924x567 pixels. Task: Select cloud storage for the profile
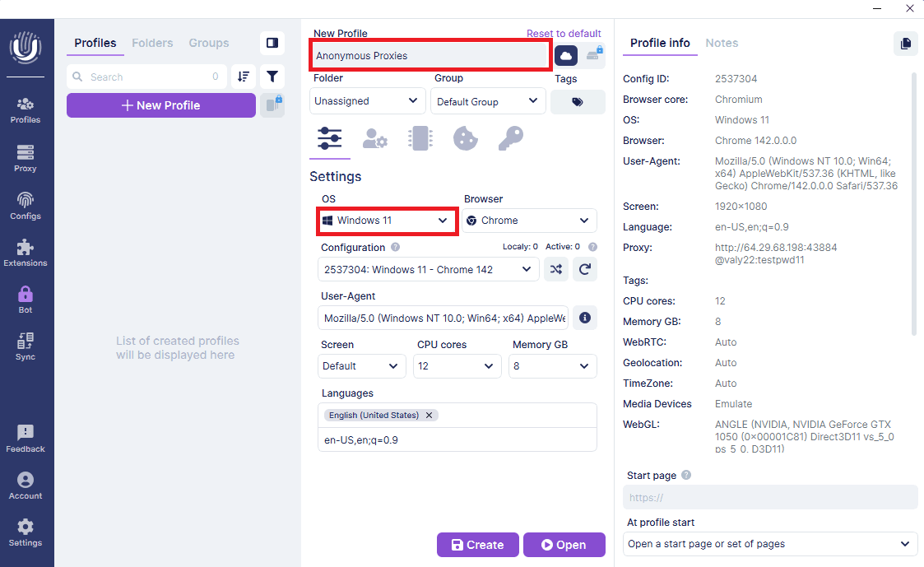[564, 54]
